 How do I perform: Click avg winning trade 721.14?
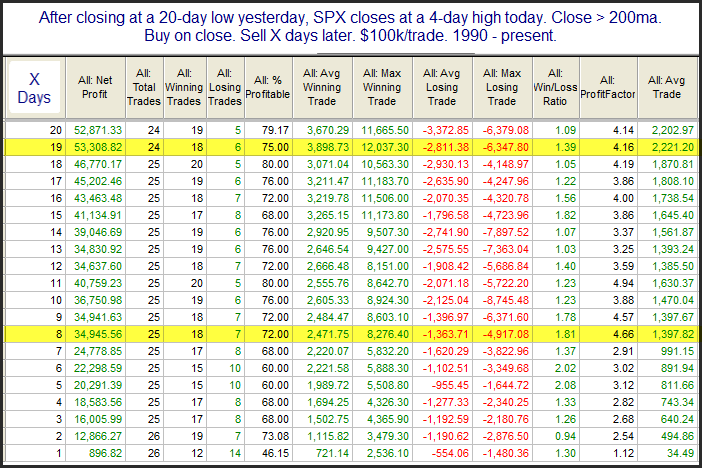[332, 454]
